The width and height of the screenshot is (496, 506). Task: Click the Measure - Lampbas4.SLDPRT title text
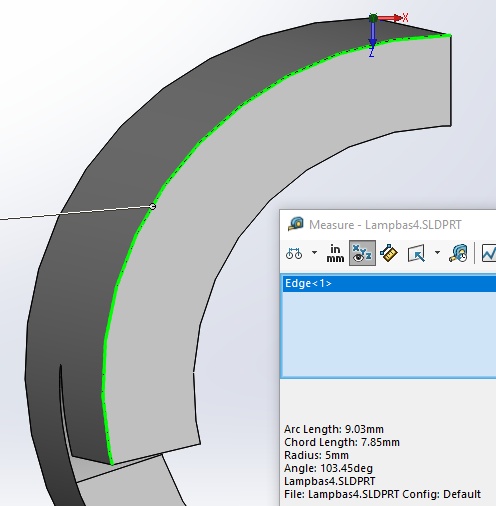tap(385, 225)
